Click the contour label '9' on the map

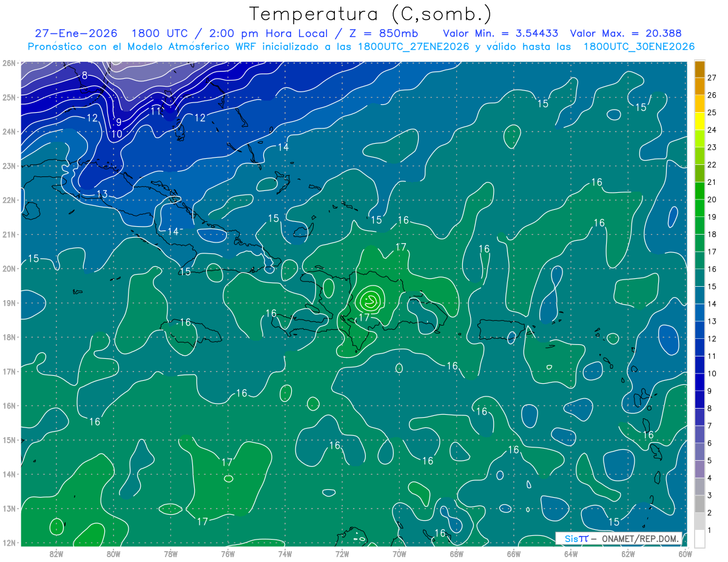click(119, 122)
